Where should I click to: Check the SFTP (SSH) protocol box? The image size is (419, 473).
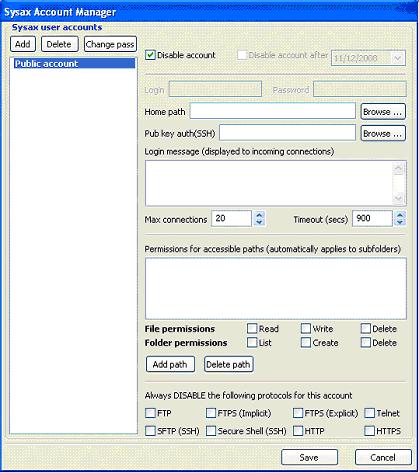point(150,431)
